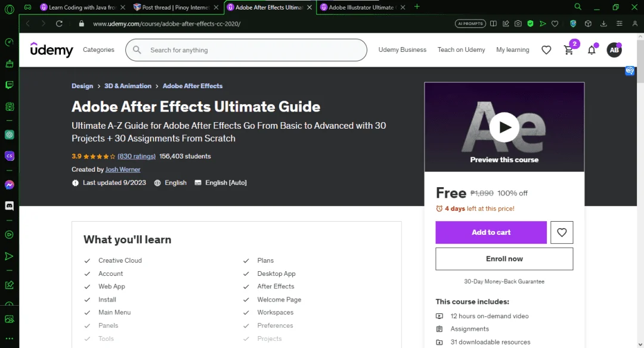Click the Enroll now button
The image size is (644, 348).
(x=504, y=259)
